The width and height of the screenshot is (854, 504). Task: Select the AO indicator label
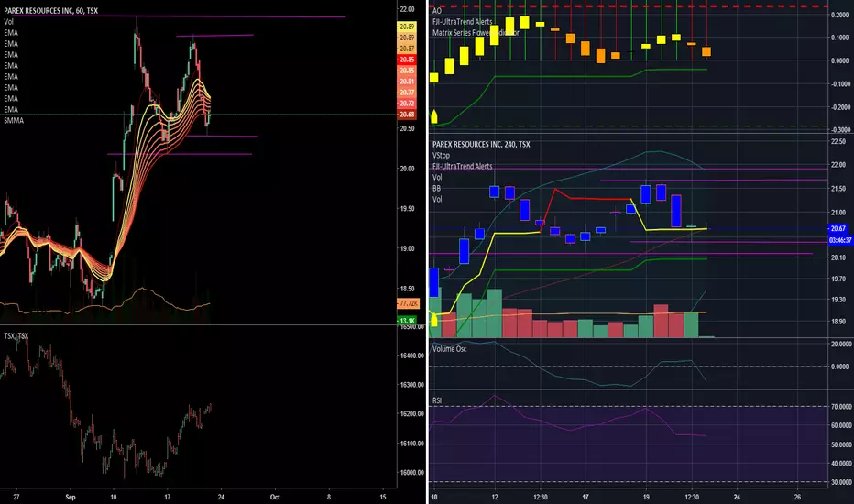click(x=437, y=11)
